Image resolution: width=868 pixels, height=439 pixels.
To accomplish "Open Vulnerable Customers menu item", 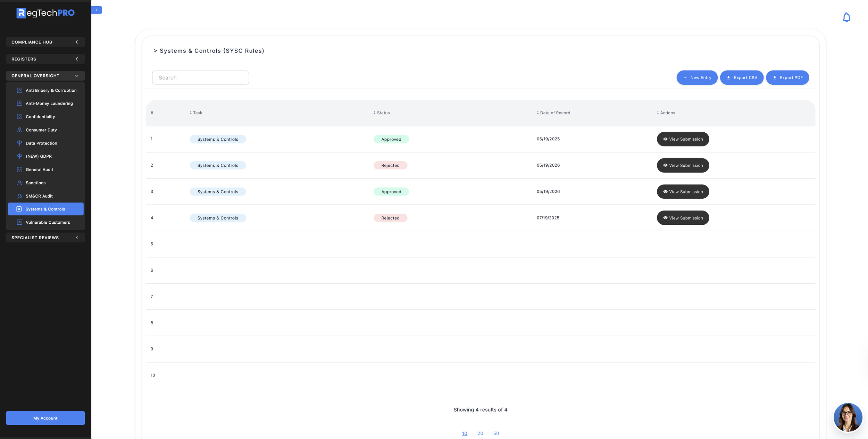I will pyautogui.click(x=48, y=222).
